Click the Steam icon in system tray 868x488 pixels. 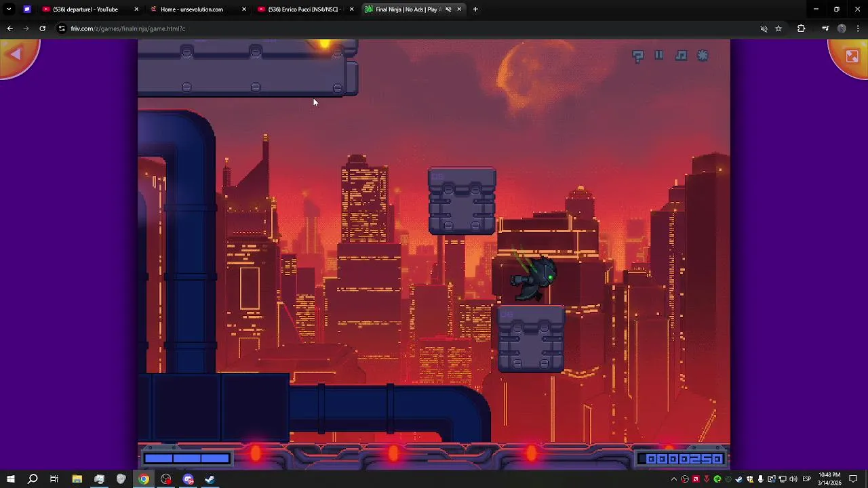pos(739,479)
